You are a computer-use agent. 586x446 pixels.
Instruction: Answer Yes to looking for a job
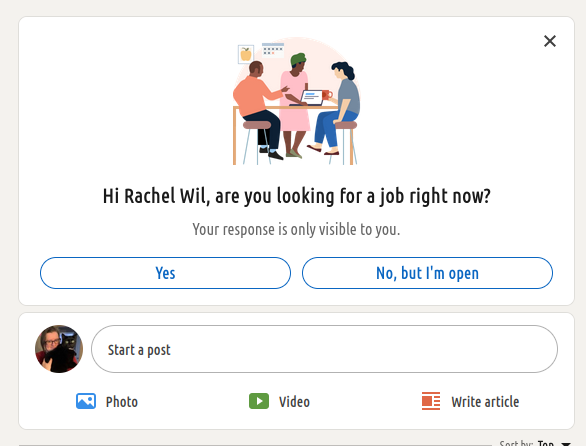click(x=165, y=273)
